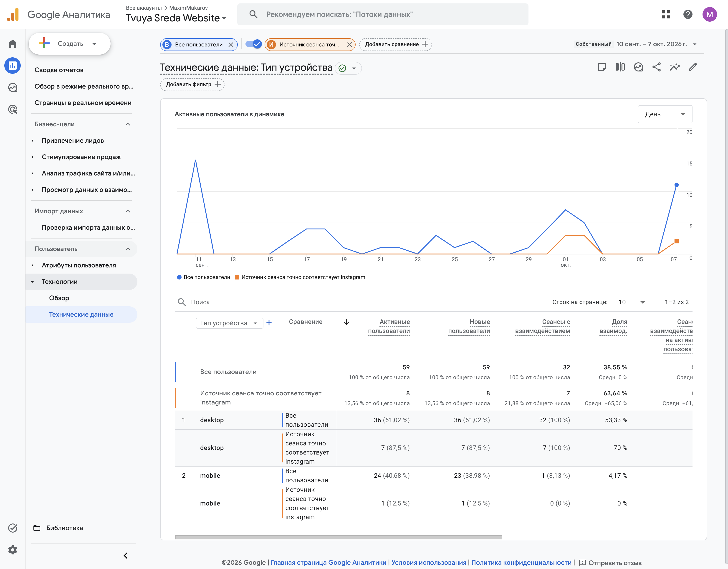Open the Admin gear settings icon
The height and width of the screenshot is (569, 728).
coord(13,550)
